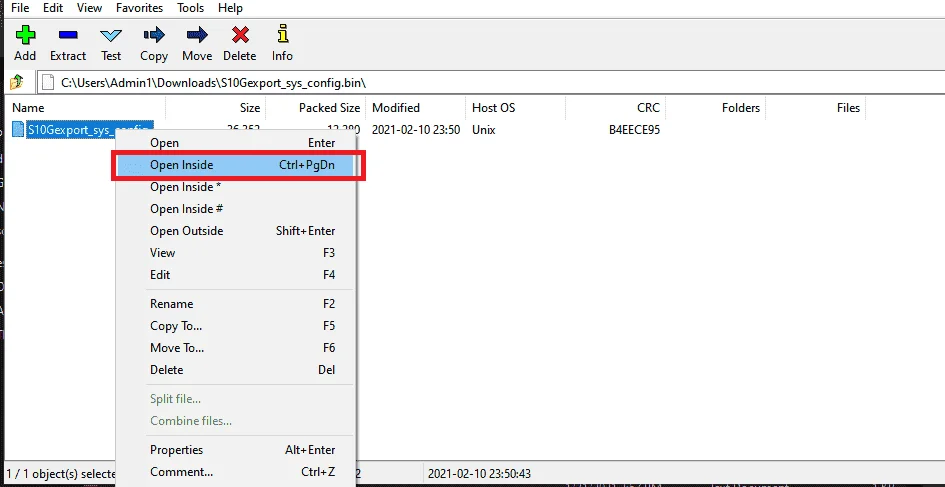Open the File menu
The width and height of the screenshot is (945, 487).
coord(20,8)
